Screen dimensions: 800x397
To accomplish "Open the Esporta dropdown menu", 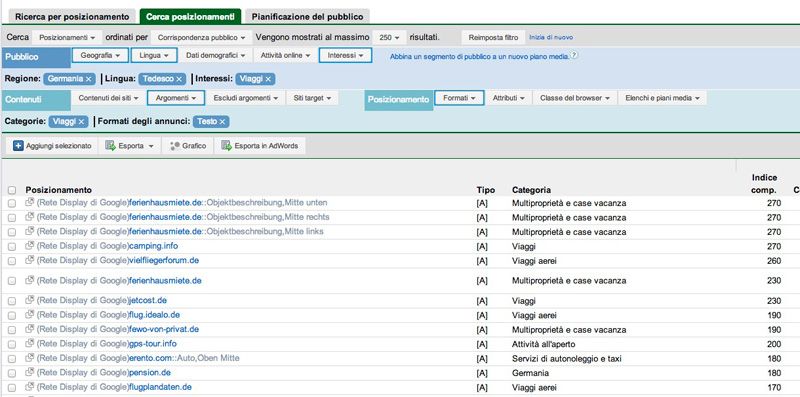I will point(130,146).
